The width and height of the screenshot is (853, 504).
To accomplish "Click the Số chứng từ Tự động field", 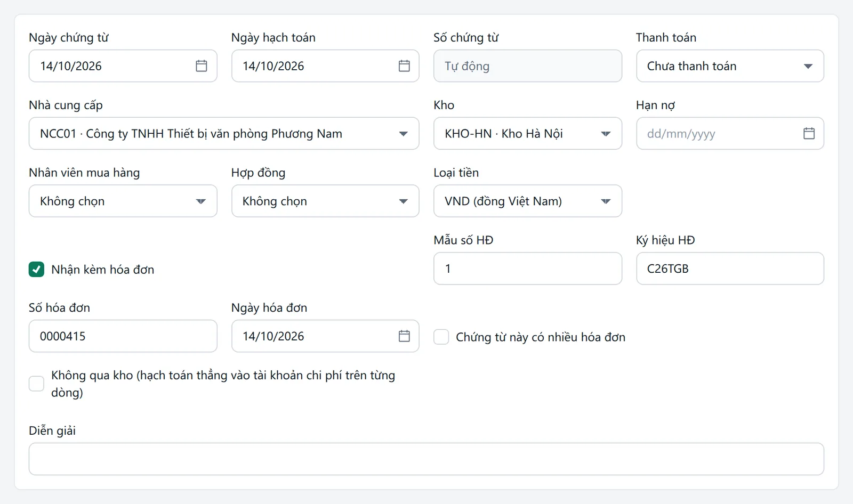I will (x=528, y=66).
